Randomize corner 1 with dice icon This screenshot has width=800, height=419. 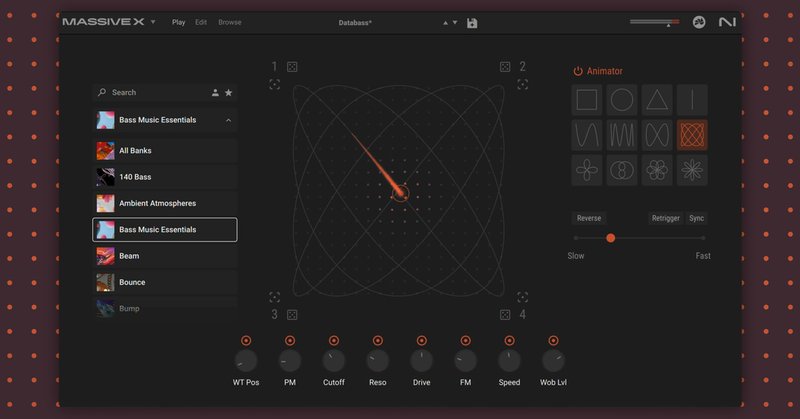click(292, 67)
